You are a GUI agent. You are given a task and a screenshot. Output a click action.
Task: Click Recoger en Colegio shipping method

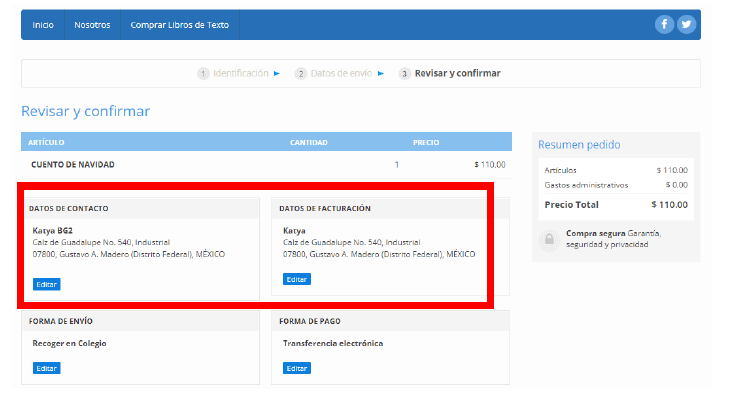pos(70,343)
